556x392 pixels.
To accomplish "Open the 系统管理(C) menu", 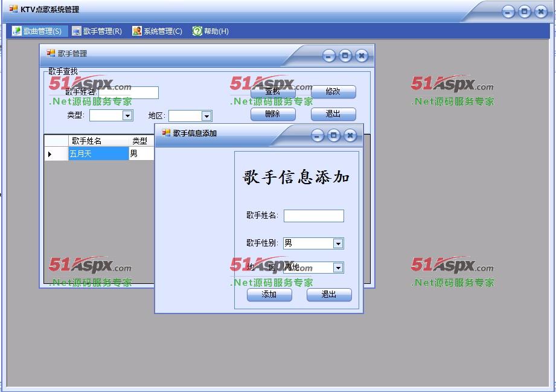I will tap(157, 31).
